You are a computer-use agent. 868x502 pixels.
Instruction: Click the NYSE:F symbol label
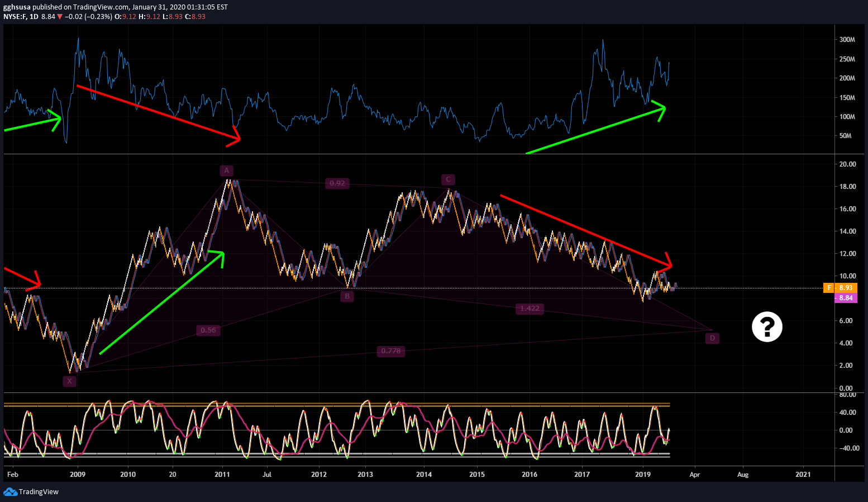pos(15,17)
